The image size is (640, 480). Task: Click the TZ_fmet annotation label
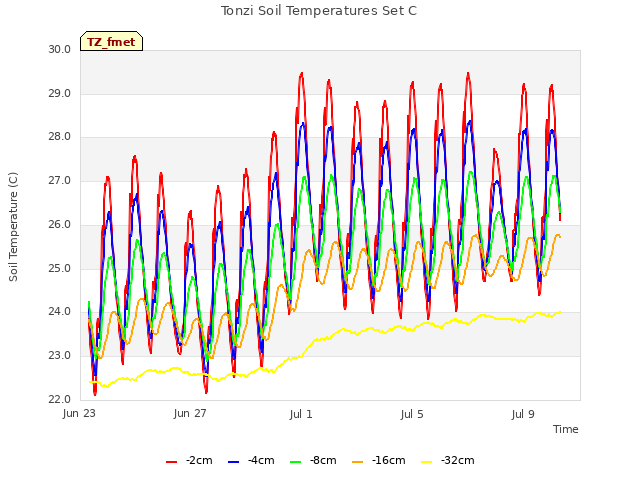[x=111, y=42]
